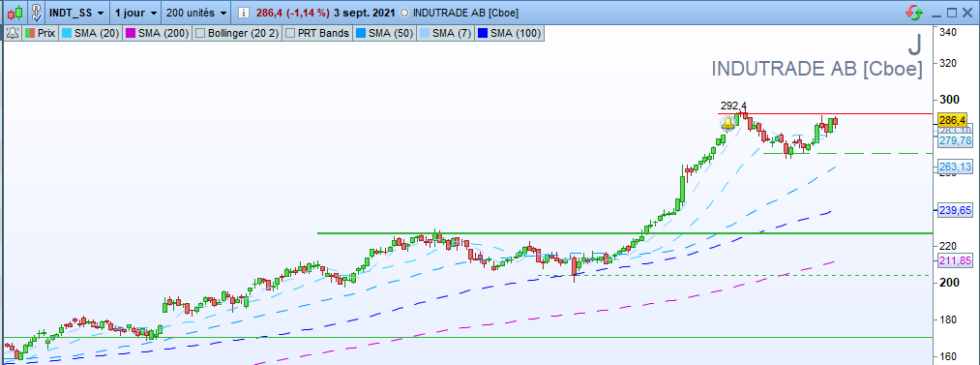
Task: Open SMA (7) indicator settings
Action: [x=446, y=33]
